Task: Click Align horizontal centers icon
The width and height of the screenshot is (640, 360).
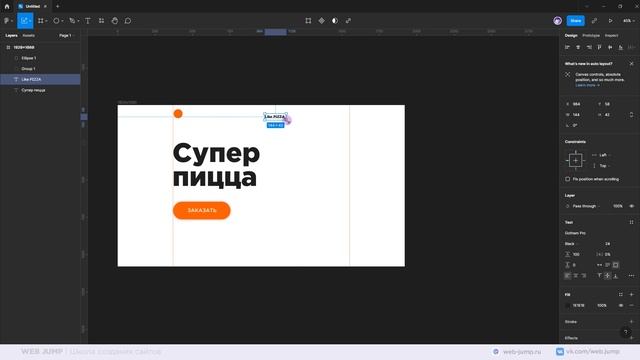Action: (578, 47)
